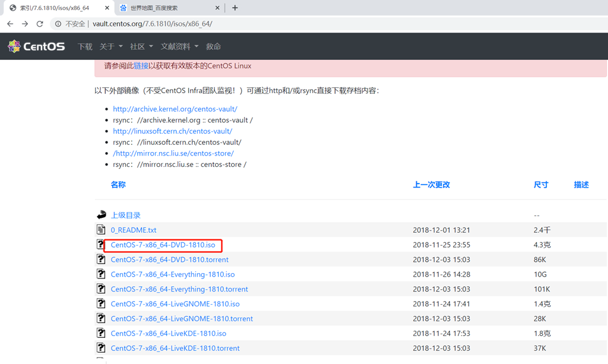This screenshot has width=608, height=364.
Task: Click file icon of DVD-1810.torrent row
Action: [101, 259]
